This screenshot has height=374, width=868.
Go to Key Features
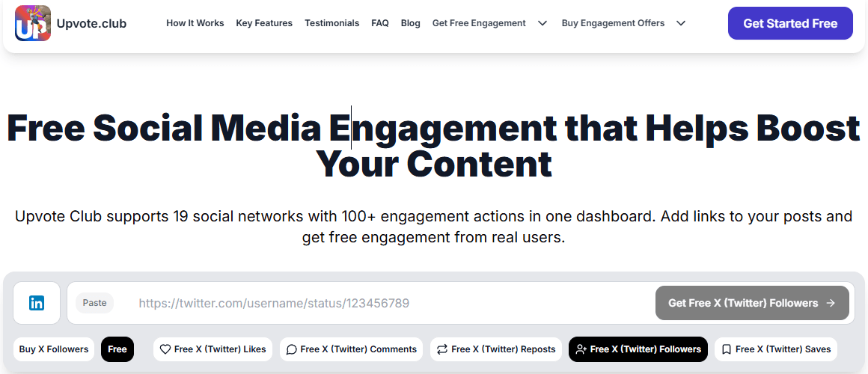tap(264, 23)
